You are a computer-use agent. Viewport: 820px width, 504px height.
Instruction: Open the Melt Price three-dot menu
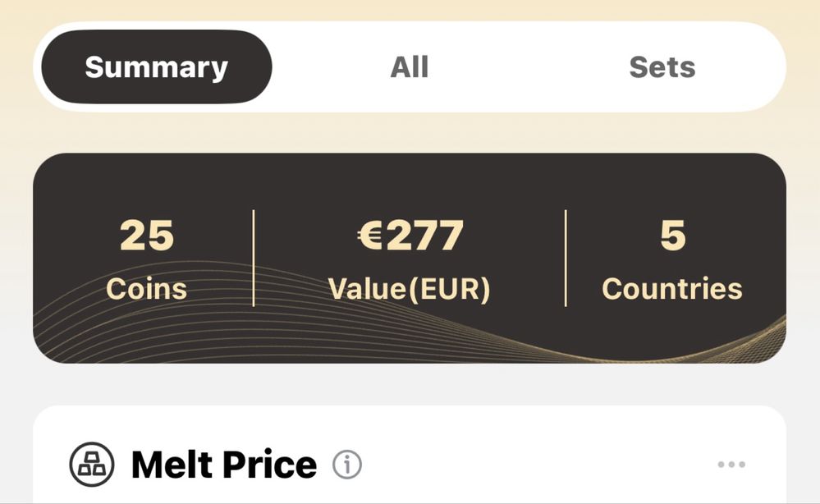(x=731, y=465)
